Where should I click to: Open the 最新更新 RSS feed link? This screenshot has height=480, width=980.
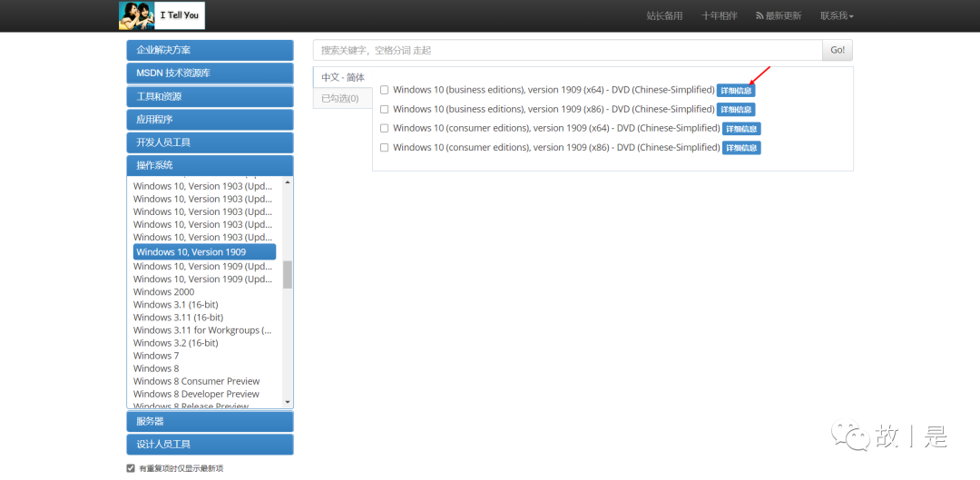tap(779, 15)
